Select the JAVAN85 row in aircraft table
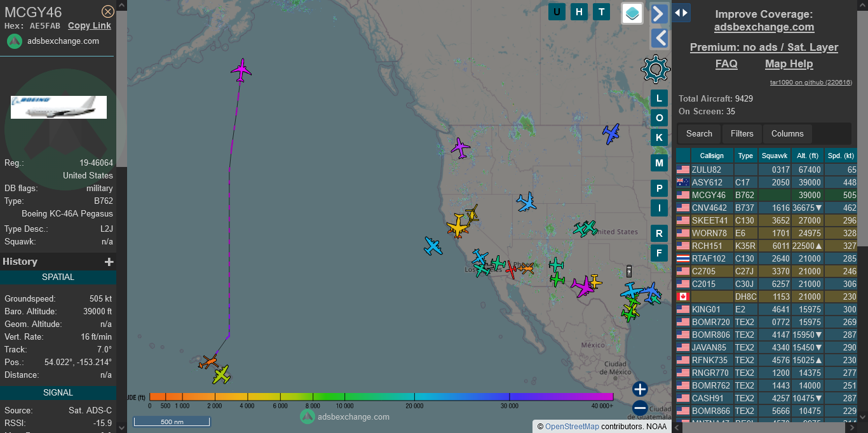Image resolution: width=868 pixels, height=433 pixels. coord(766,347)
